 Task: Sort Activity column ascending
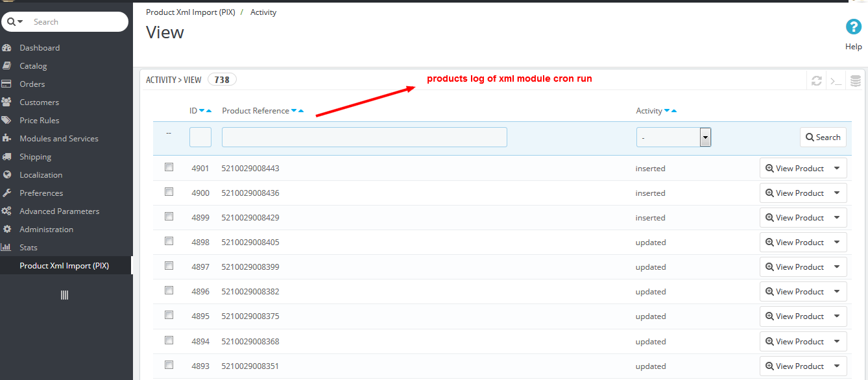[x=674, y=111]
